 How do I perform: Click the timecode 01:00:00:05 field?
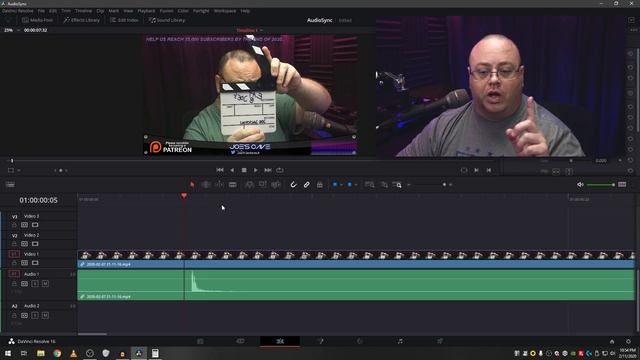38,200
